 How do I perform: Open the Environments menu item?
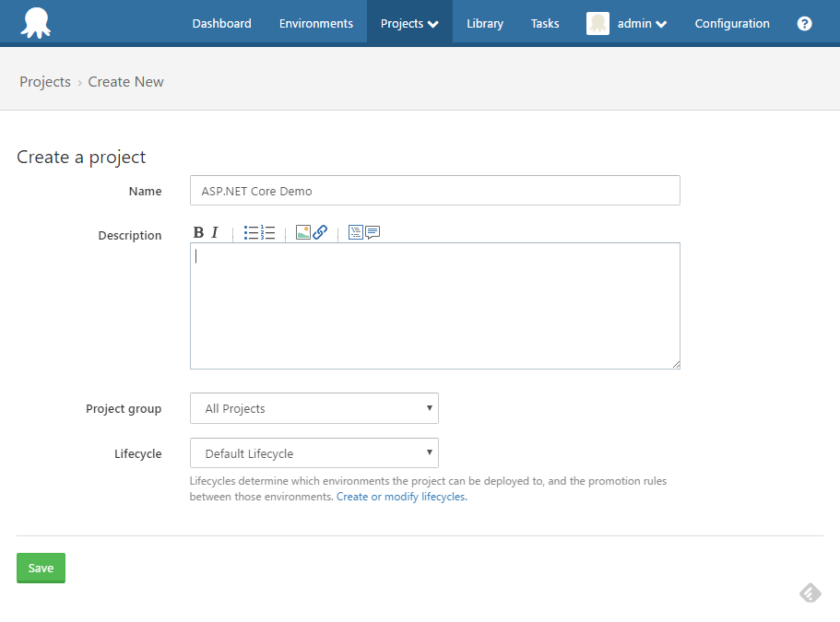tap(315, 23)
